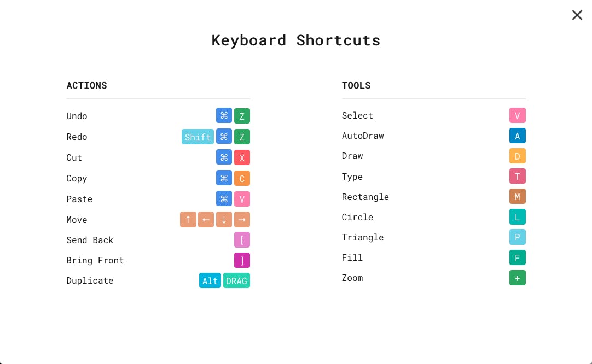The width and height of the screenshot is (592, 364).
Task: Click the green Z key for Undo
Action: click(242, 116)
